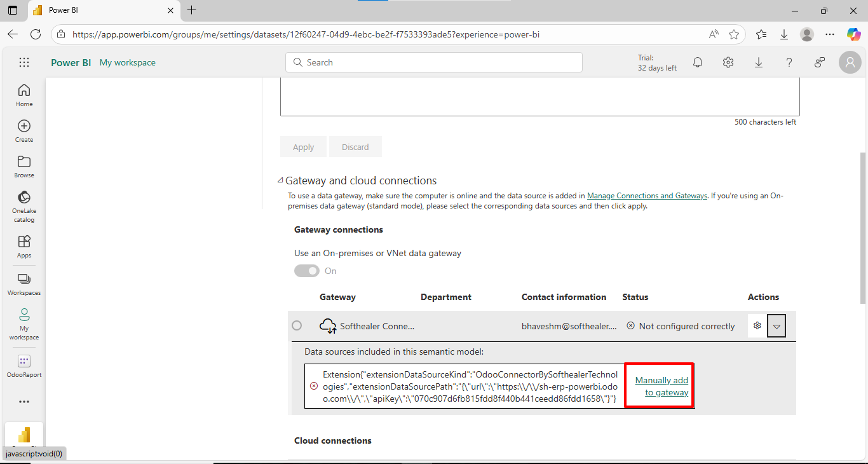Screen dimensions: 868x464
Task: Click the My workspace header link
Action: [x=128, y=62]
